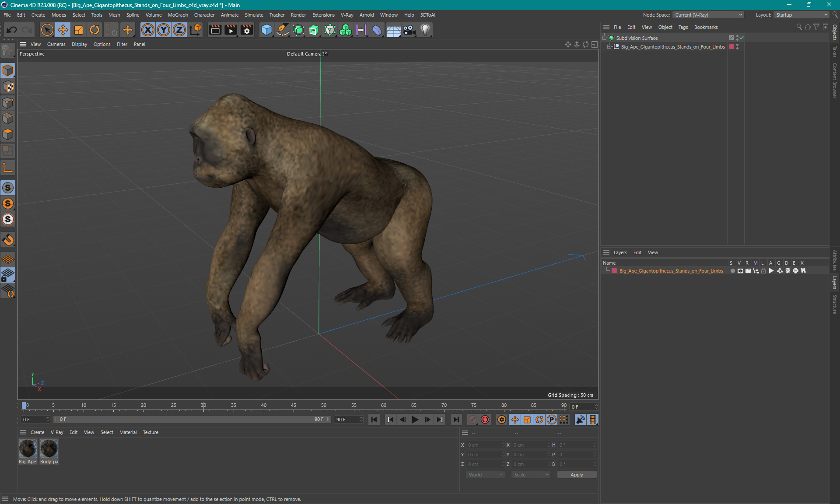Enable the Axis mode L icon
Viewport: 840px width, 504px height.
pos(8,168)
